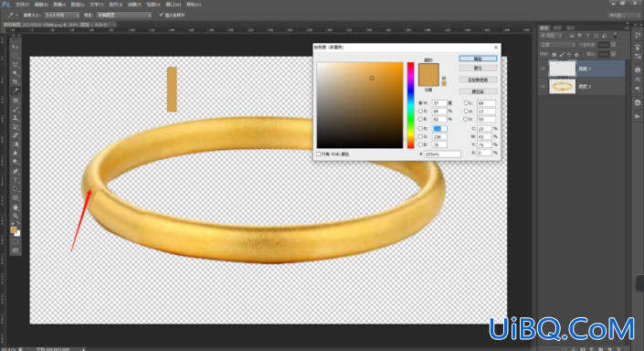Select the Brush tool in toolbar

16,109
